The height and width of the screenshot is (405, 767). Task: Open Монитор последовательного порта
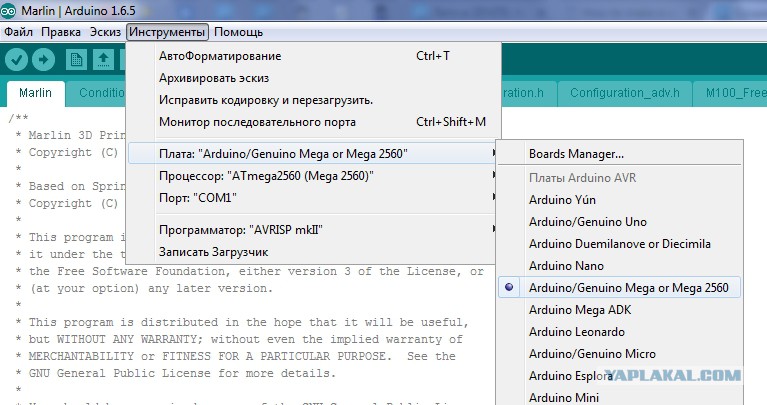click(x=313, y=122)
